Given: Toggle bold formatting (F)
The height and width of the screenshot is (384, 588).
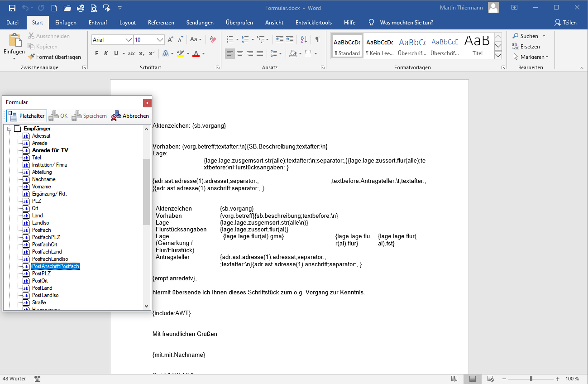Looking at the screenshot, I should click(96, 53).
